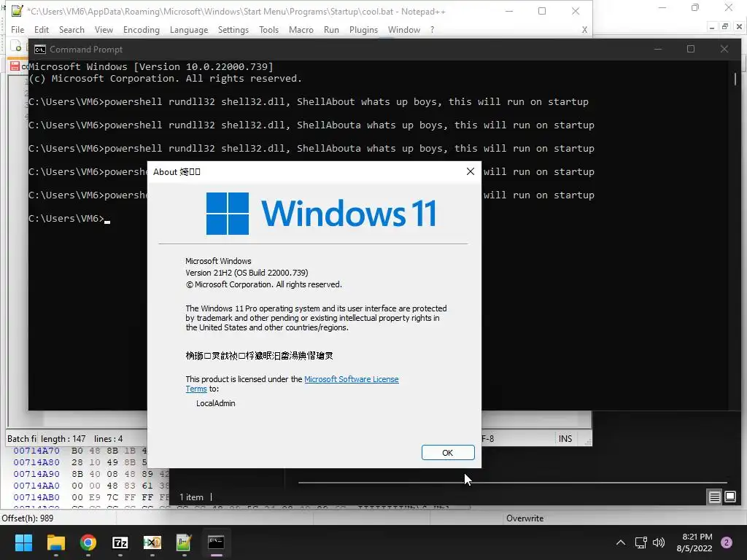Open HxD hex editor from taskbar
Image resolution: width=747 pixels, height=560 pixels.
click(x=152, y=542)
